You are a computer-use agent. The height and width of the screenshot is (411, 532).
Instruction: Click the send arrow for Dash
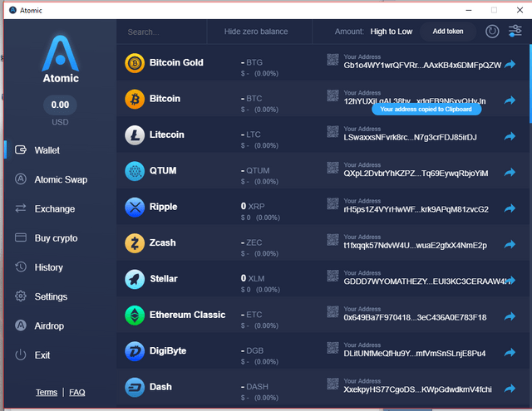tap(510, 389)
